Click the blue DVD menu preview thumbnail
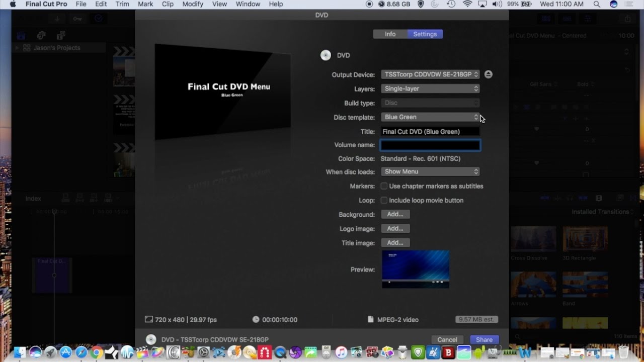 pyautogui.click(x=416, y=269)
